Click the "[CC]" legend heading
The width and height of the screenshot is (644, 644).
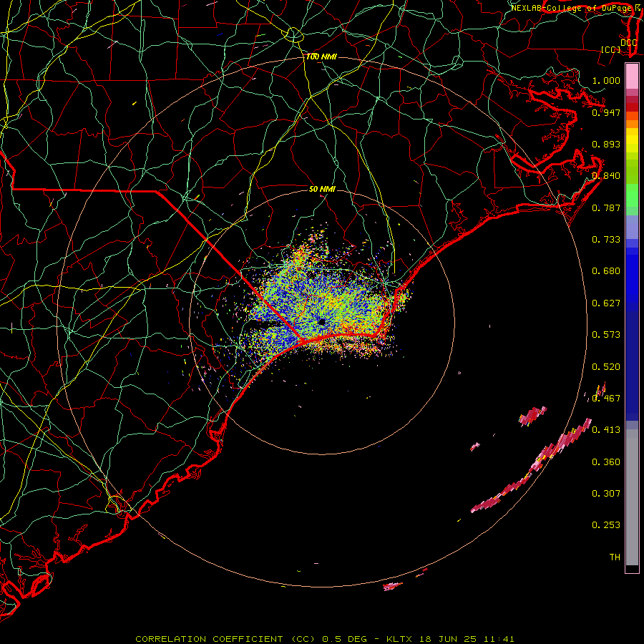coord(610,49)
